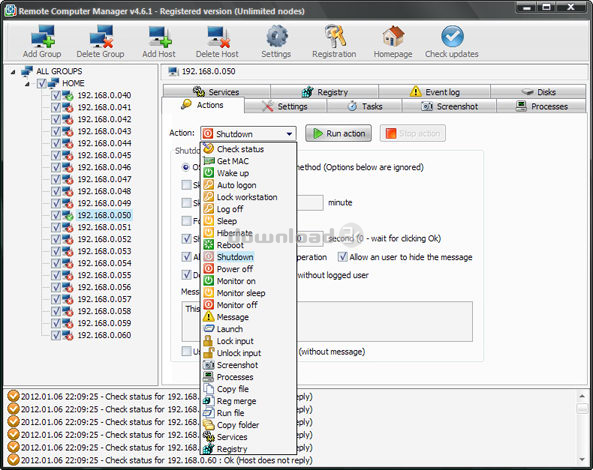Switch to the Event log tab
593x470 pixels.
click(434, 92)
